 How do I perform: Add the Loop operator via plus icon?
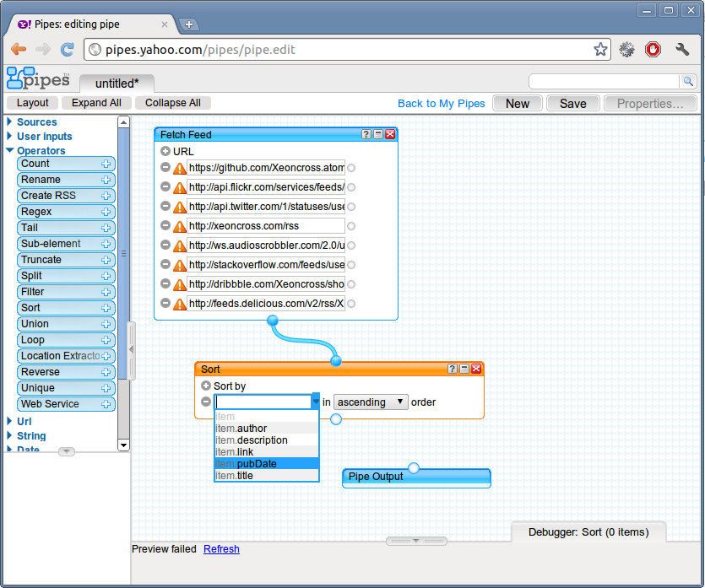click(106, 340)
